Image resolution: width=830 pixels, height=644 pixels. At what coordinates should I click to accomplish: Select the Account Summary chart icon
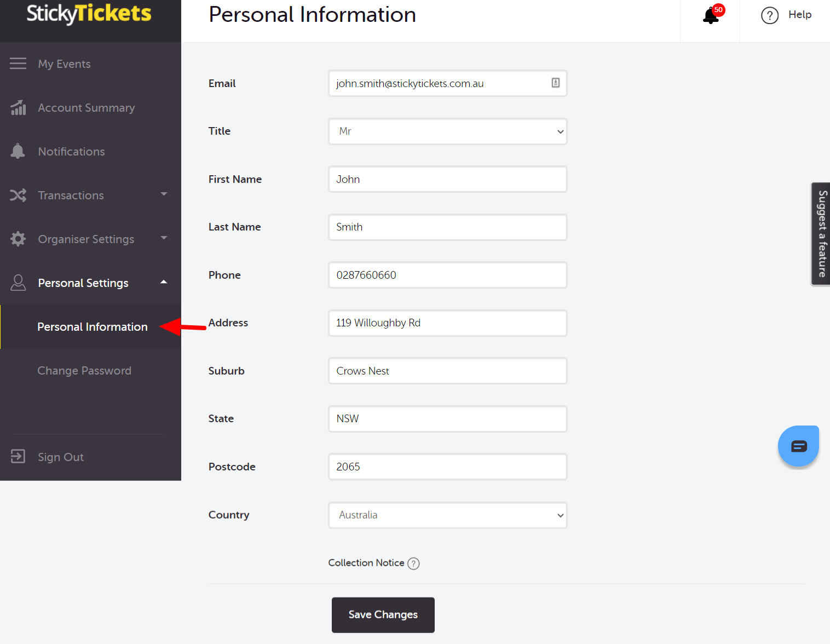[18, 107]
